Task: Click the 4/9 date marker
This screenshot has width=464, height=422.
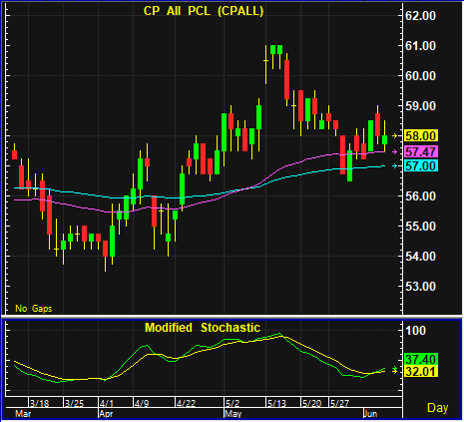Action: coord(142,403)
